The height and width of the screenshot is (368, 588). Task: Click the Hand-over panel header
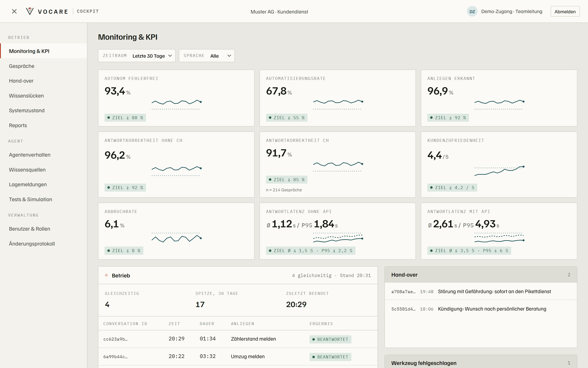coord(481,275)
